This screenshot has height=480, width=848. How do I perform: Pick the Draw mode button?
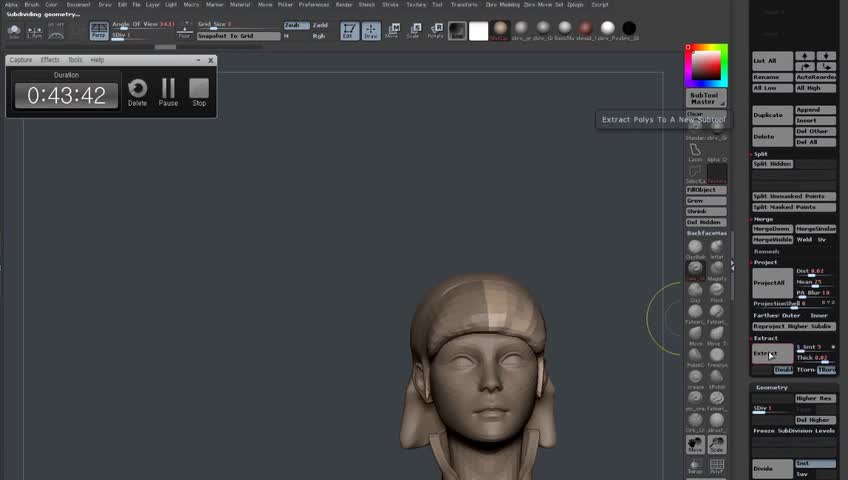pos(370,31)
